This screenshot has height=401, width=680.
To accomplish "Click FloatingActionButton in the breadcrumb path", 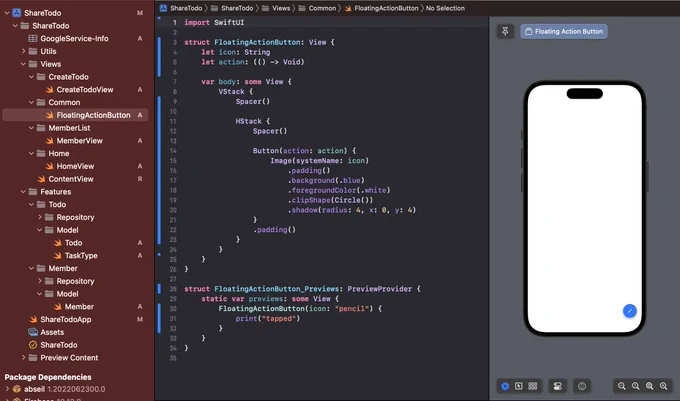I will coord(386,8).
